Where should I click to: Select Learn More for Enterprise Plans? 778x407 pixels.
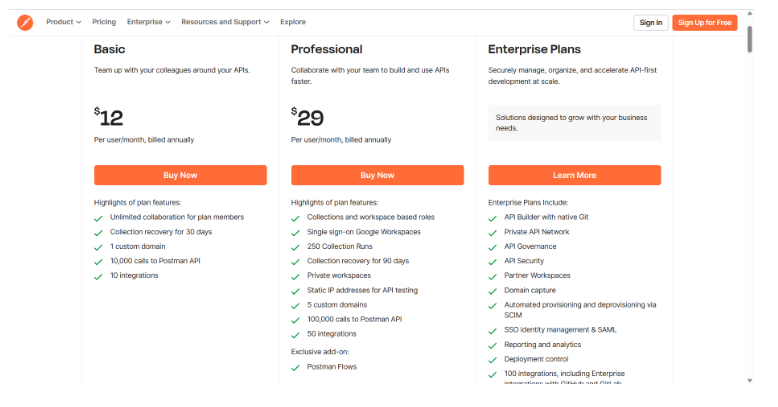click(575, 175)
